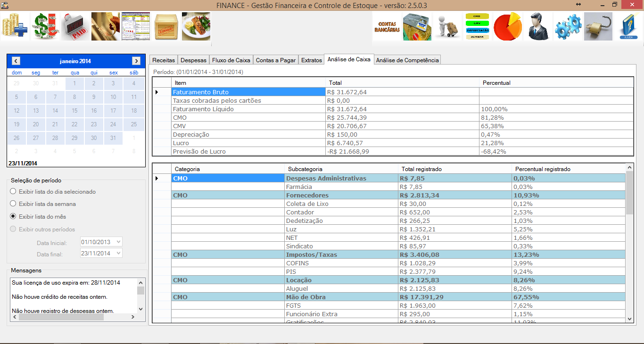Click the Mensagens horizontal scrollbar thumb
644x344 pixels.
(61, 317)
